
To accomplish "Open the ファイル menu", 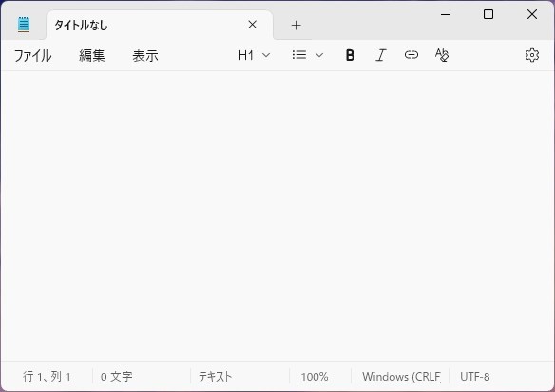I will tap(32, 55).
